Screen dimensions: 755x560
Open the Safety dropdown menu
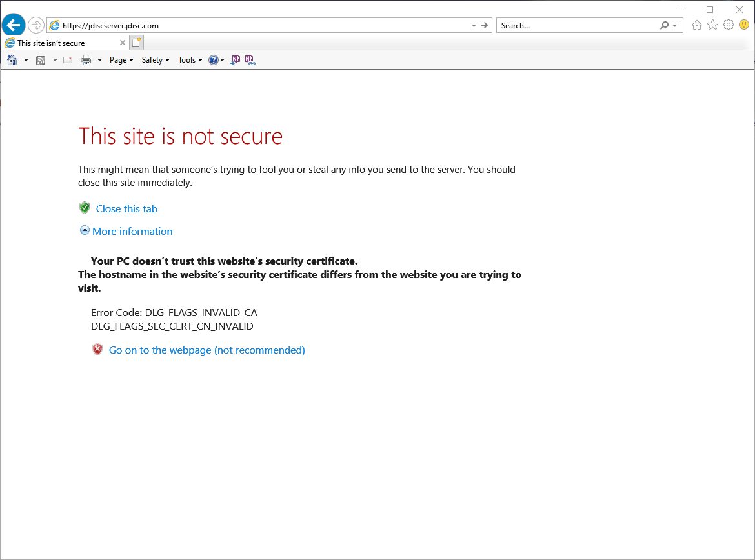tap(156, 60)
